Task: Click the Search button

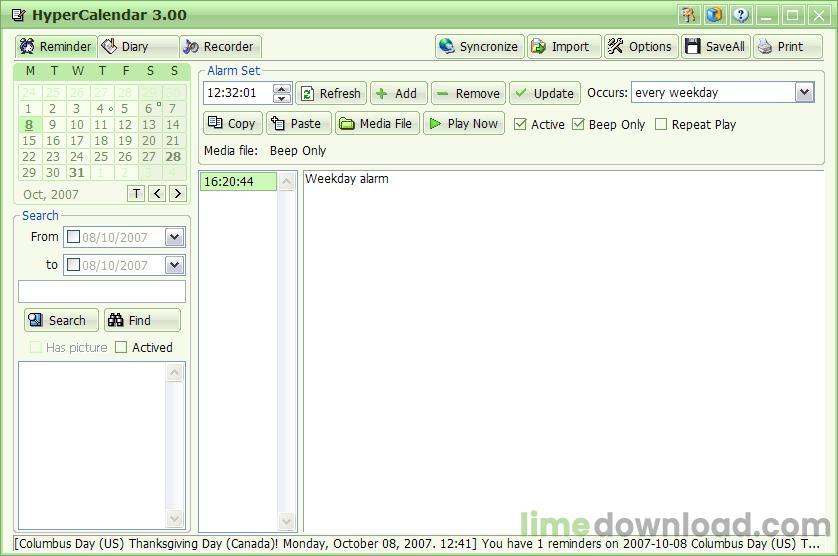Action: pos(61,320)
